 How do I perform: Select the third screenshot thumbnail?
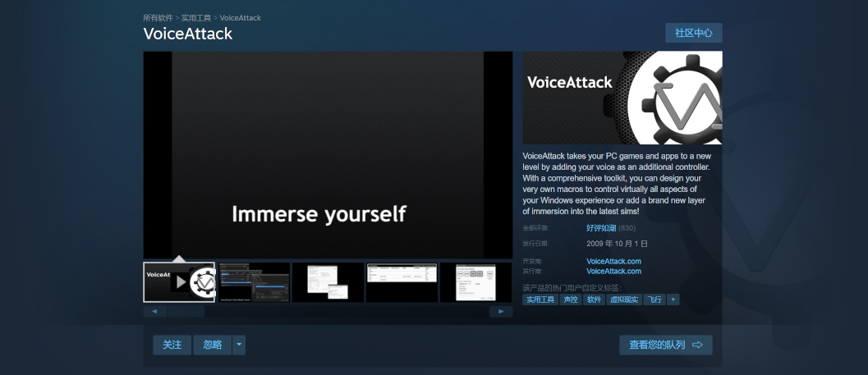click(328, 282)
